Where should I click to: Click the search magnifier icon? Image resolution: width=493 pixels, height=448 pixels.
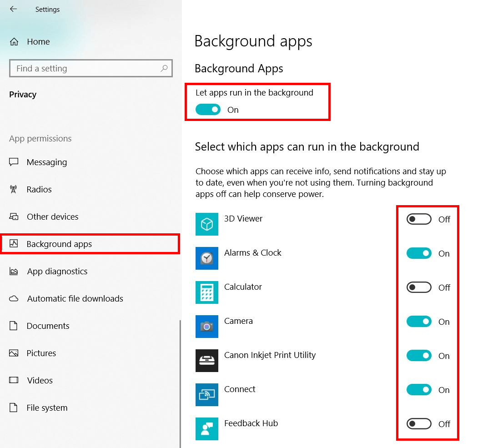[x=164, y=68]
